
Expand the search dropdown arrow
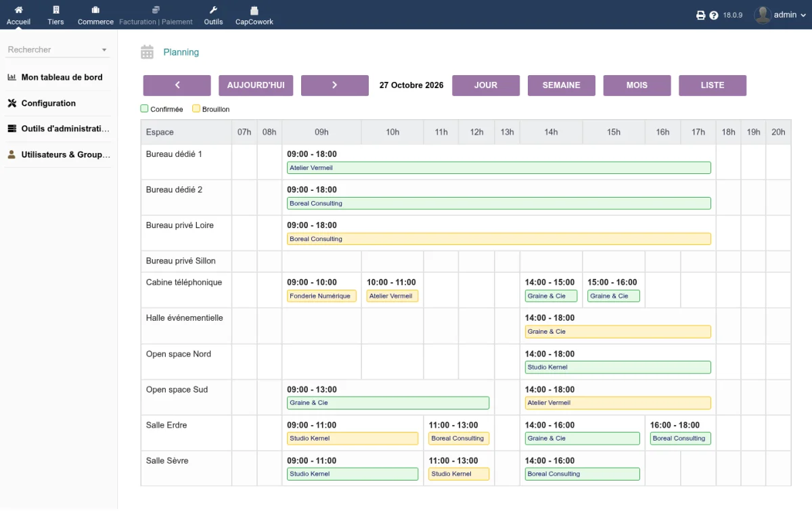(104, 50)
